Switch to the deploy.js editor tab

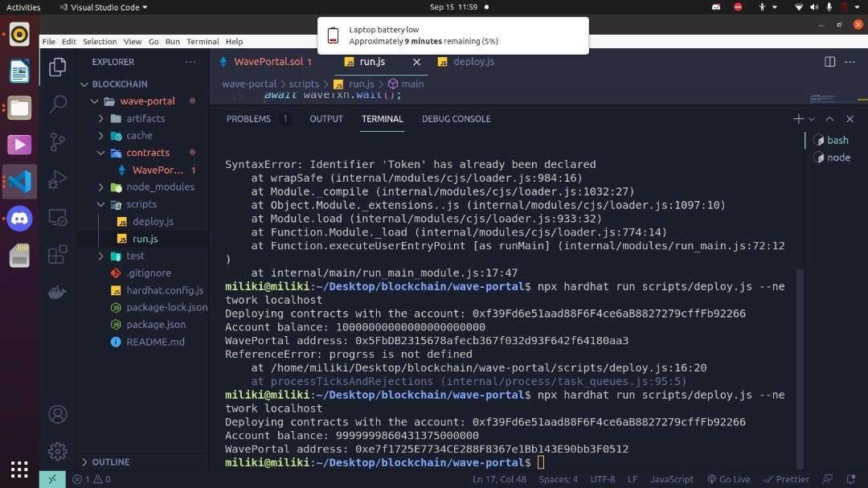pos(473,61)
